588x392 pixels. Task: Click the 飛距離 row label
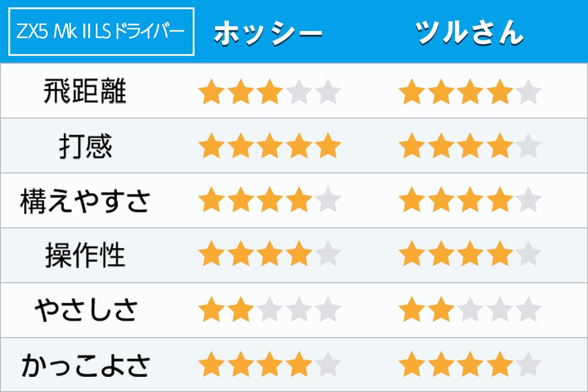85,92
